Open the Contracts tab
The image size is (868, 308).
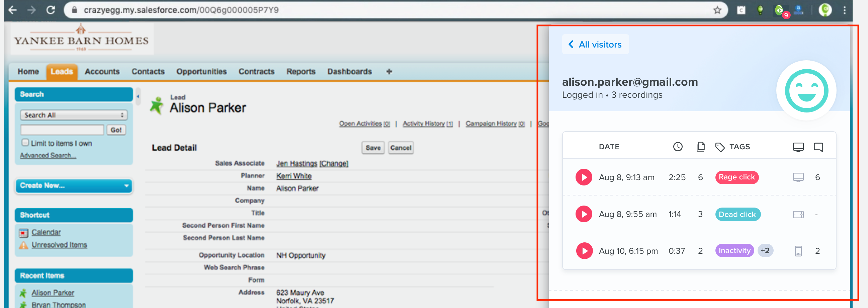pyautogui.click(x=256, y=71)
